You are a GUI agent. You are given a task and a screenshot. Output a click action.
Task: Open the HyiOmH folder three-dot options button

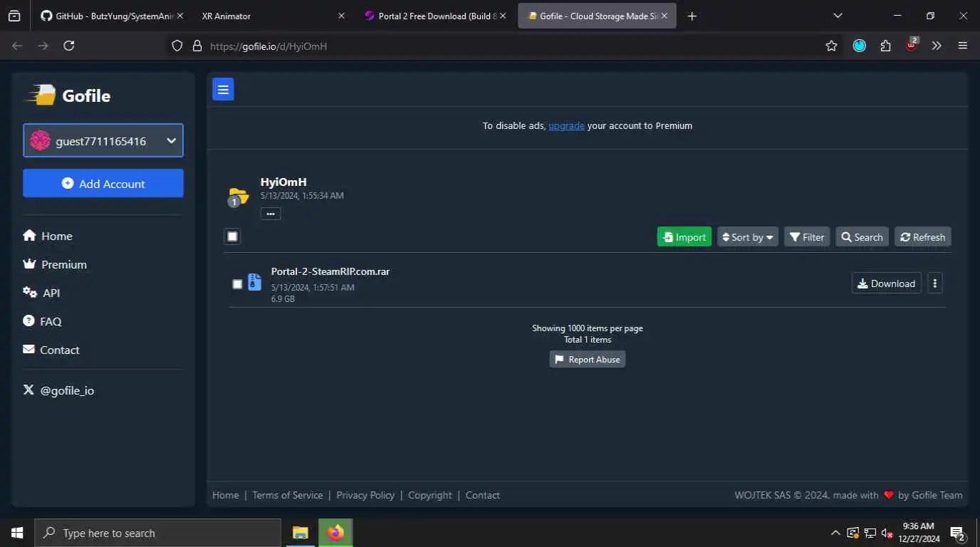tap(271, 214)
